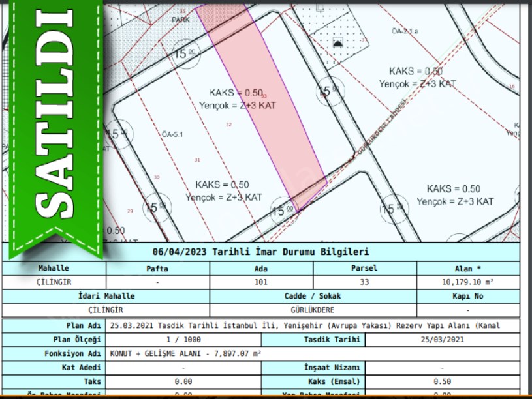Select parcel number 31 on the map
532x399 pixels.
tap(197, 160)
